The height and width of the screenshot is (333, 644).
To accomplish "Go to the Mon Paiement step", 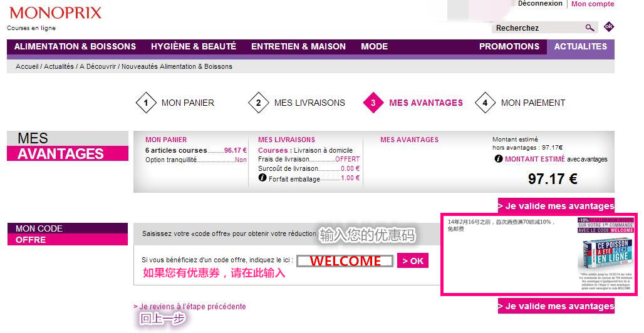I will pyautogui.click(x=533, y=103).
